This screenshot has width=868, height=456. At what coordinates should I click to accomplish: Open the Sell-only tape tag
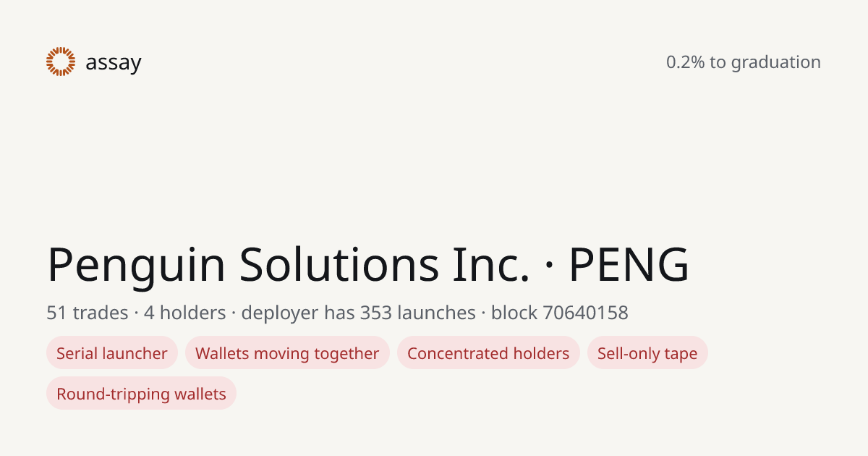pyautogui.click(x=647, y=353)
